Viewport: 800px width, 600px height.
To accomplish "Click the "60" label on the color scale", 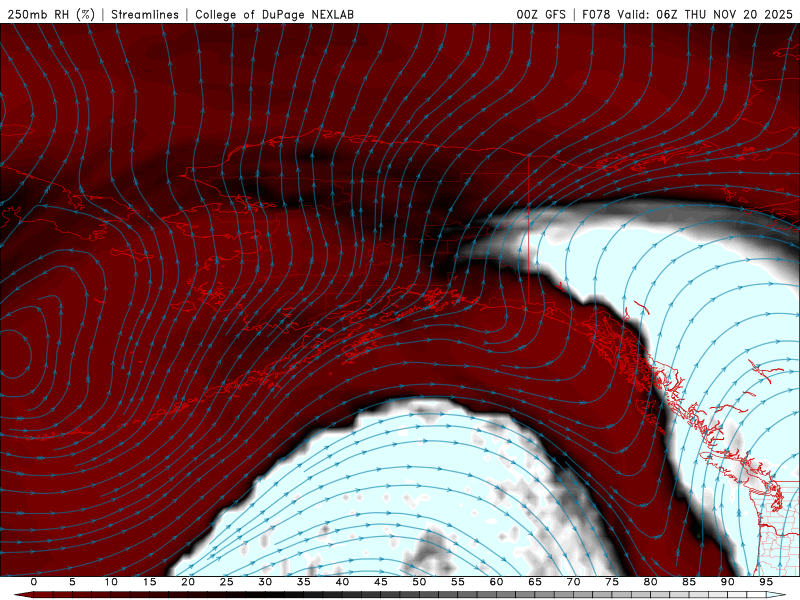I will [496, 582].
